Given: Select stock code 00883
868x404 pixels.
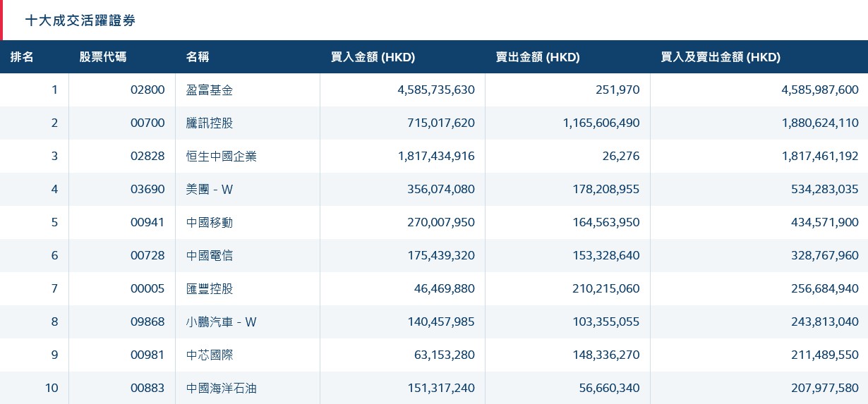Looking at the screenshot, I should 147,388.
